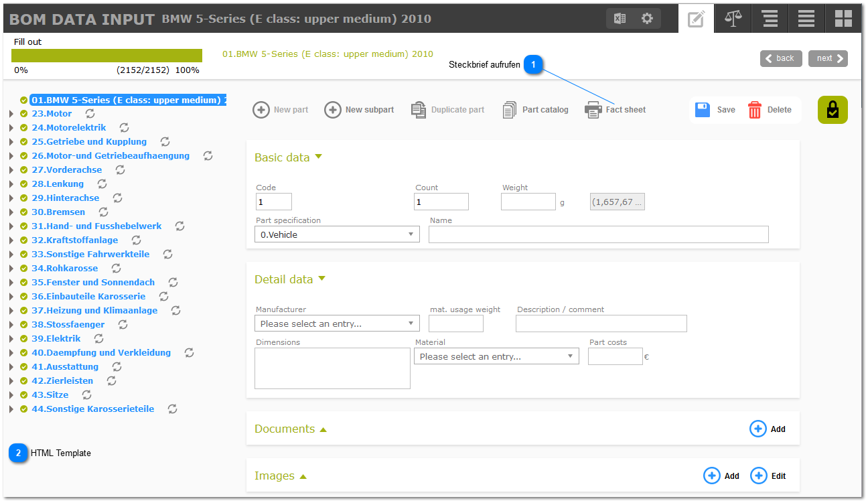Click the New part button
Viewport: 868px width, 503px height.
(281, 110)
